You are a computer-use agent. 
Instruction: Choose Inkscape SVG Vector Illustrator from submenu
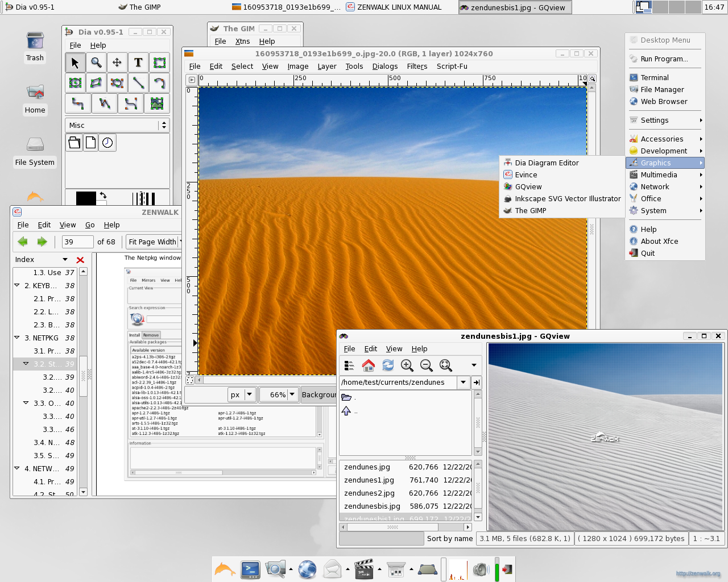click(x=562, y=199)
